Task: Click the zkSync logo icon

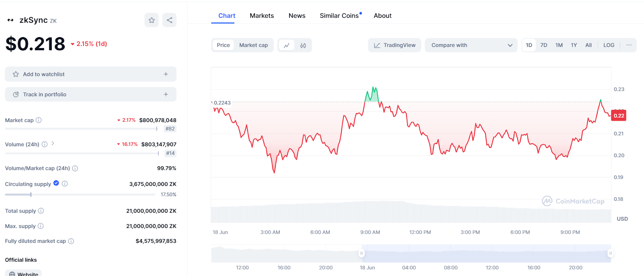Action: 10,20
